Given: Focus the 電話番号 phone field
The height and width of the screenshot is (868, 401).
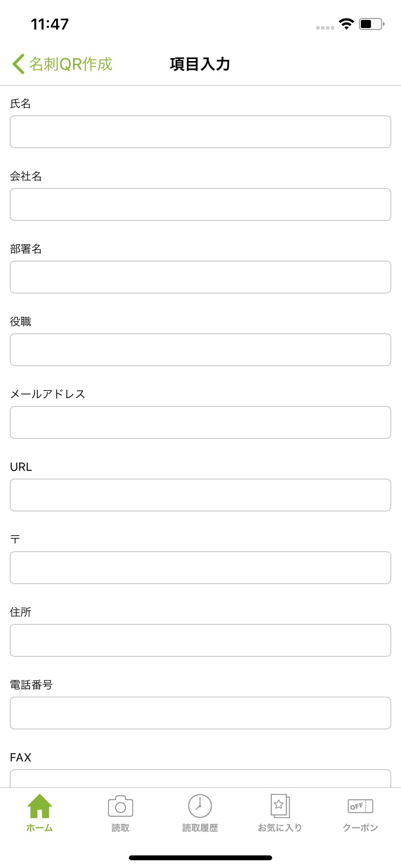Looking at the screenshot, I should click(200, 713).
